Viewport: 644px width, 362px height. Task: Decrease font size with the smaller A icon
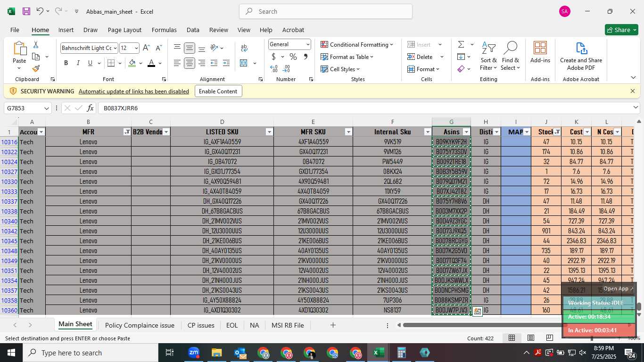[159, 48]
